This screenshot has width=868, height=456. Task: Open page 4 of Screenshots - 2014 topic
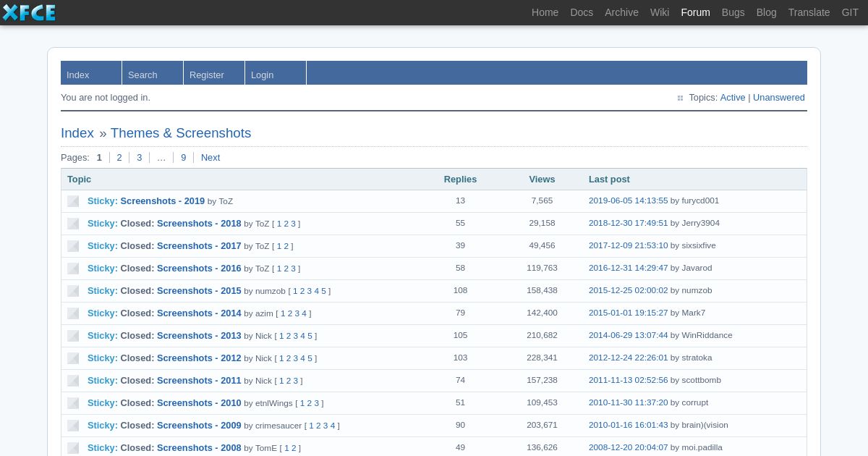[304, 313]
